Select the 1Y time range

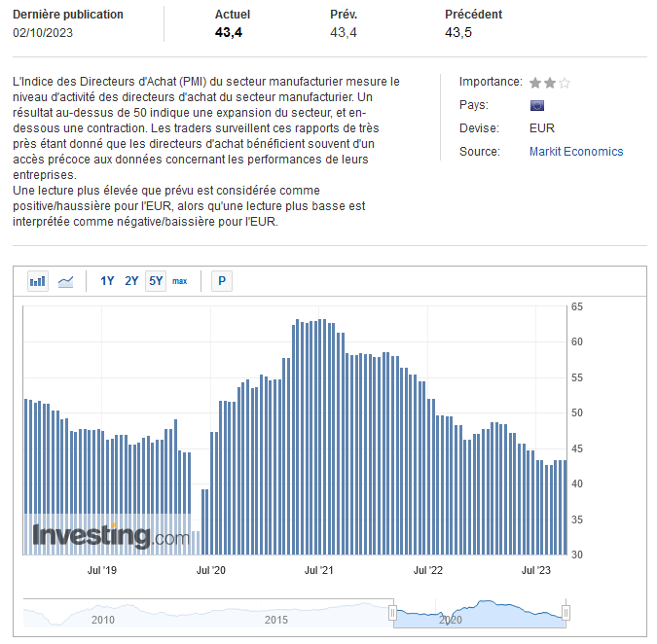tap(107, 281)
